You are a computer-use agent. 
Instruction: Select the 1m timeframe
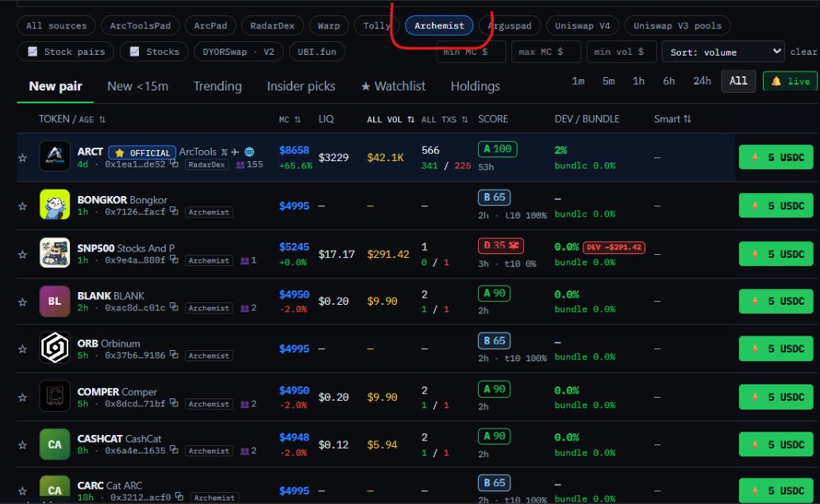(578, 81)
